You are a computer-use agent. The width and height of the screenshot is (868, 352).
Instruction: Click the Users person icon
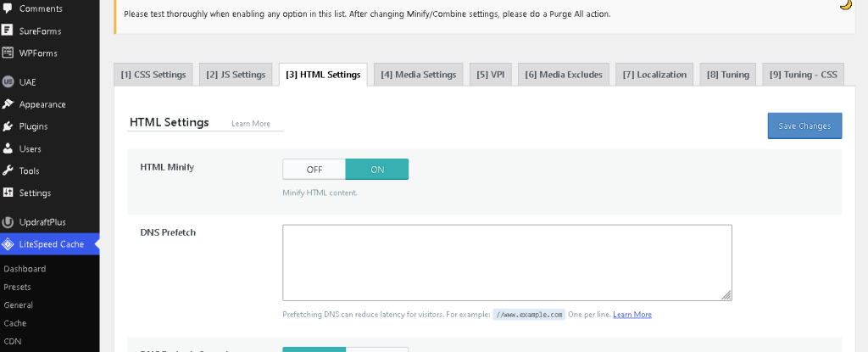[8, 148]
